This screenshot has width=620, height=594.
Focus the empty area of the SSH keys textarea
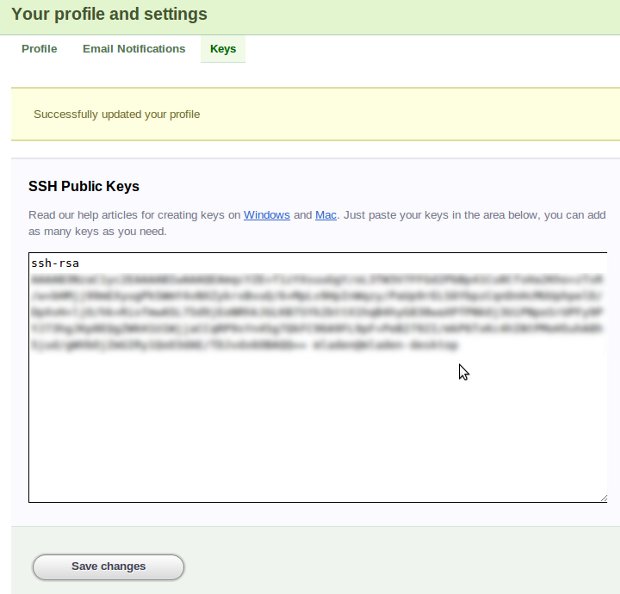[300, 430]
